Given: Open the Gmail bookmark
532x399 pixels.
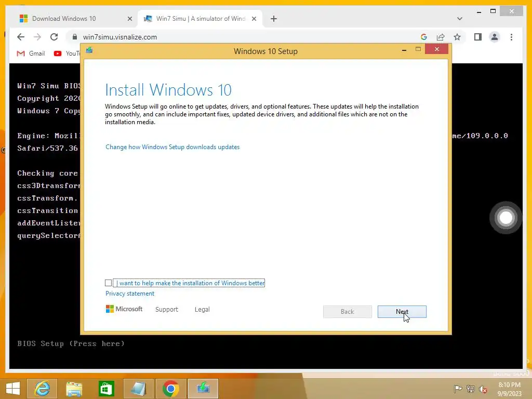Looking at the screenshot, I should point(31,54).
